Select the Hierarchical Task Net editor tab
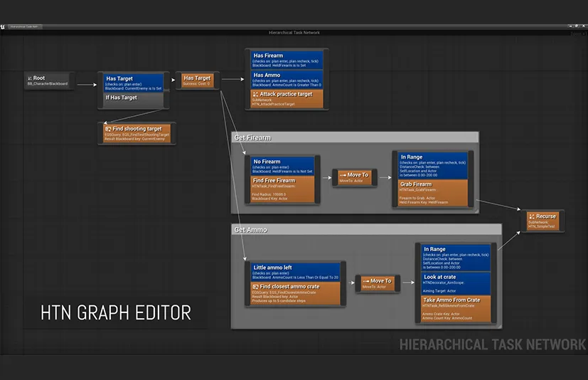The image size is (588, 380). [x=24, y=26]
